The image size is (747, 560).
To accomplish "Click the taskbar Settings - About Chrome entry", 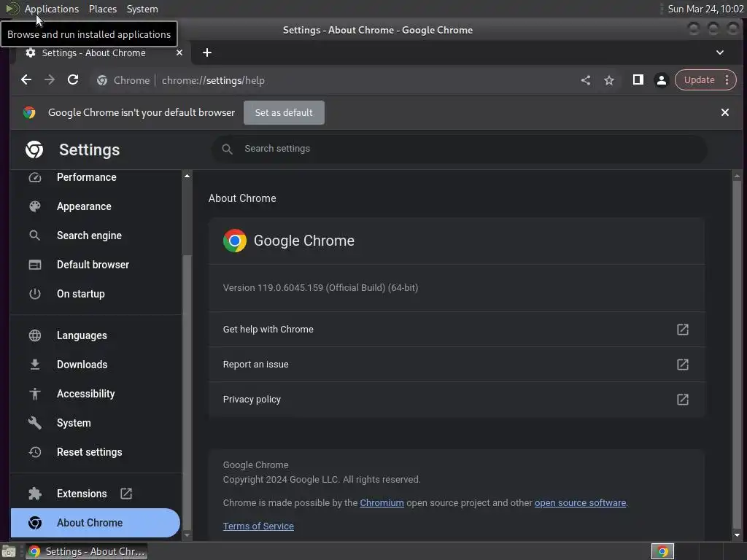I will [87, 551].
